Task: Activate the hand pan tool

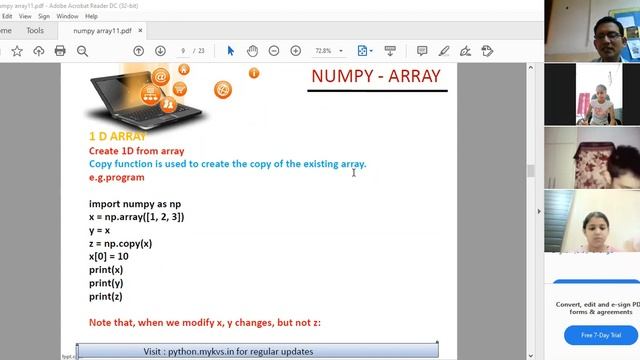Action: [252, 51]
